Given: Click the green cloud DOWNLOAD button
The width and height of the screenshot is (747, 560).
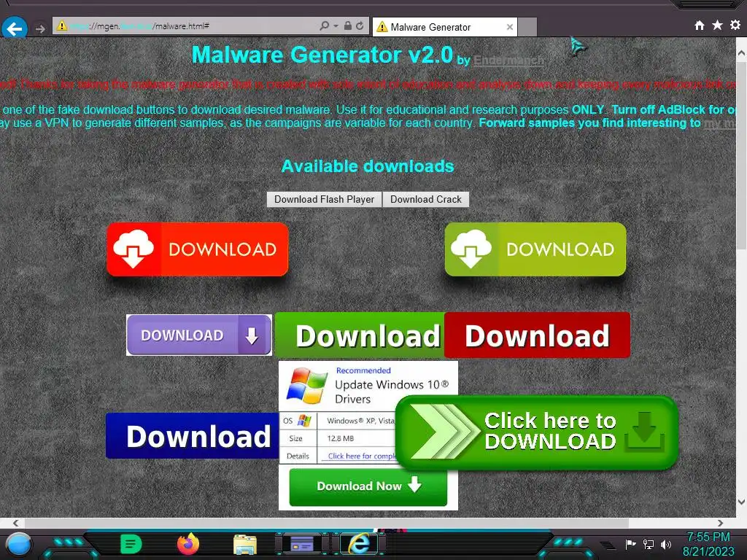Looking at the screenshot, I should coord(535,249).
